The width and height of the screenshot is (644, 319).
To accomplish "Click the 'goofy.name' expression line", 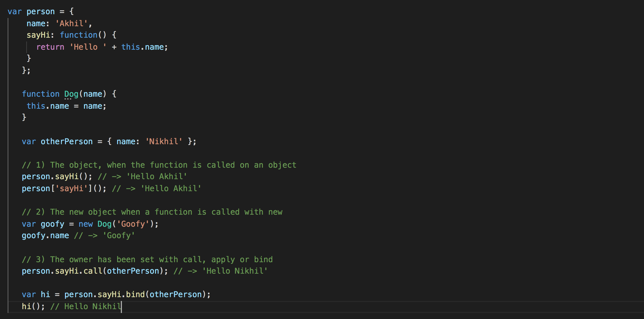I will [45, 235].
